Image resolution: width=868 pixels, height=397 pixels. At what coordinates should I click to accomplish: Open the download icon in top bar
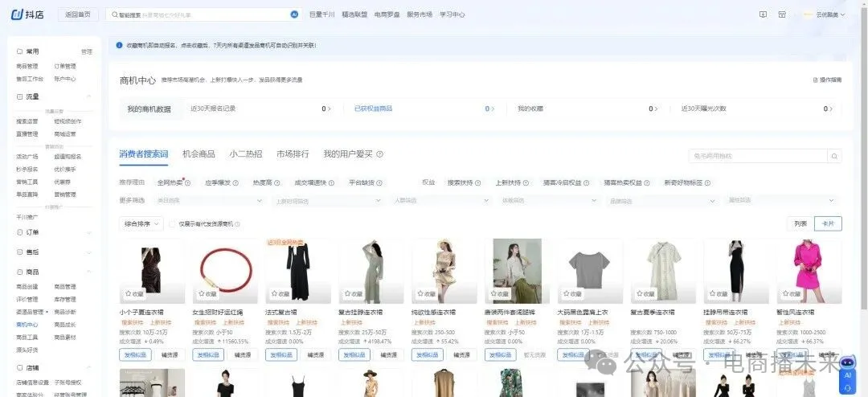tap(763, 14)
